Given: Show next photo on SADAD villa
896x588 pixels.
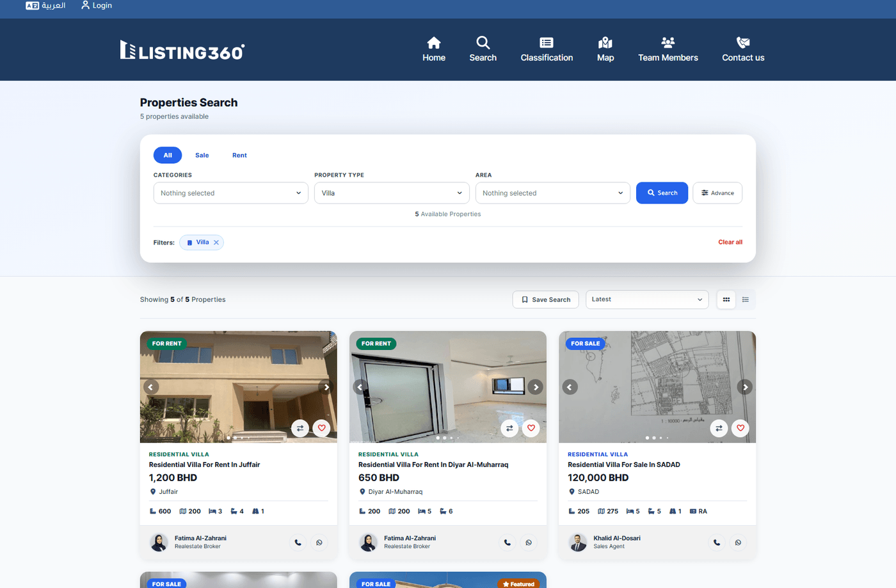Looking at the screenshot, I should (x=745, y=387).
